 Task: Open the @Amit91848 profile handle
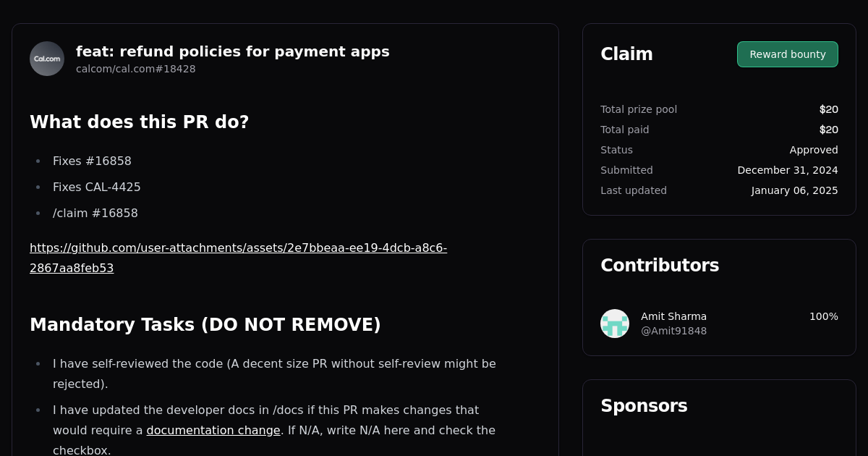673,331
